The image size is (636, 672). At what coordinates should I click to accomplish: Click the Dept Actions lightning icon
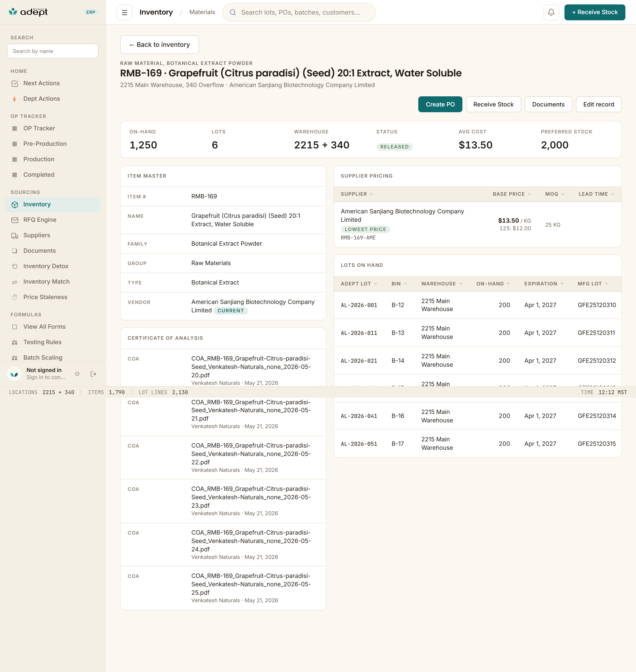coord(15,99)
